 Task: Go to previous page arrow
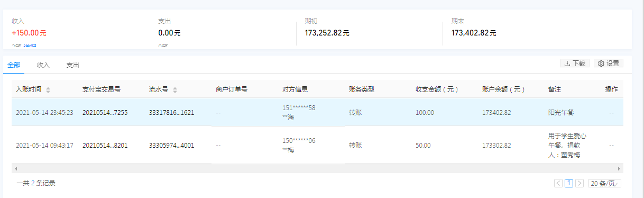[x=558, y=183]
